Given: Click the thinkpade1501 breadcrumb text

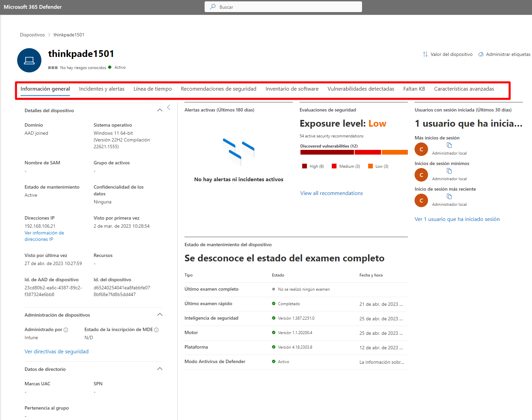Looking at the screenshot, I should (x=69, y=35).
